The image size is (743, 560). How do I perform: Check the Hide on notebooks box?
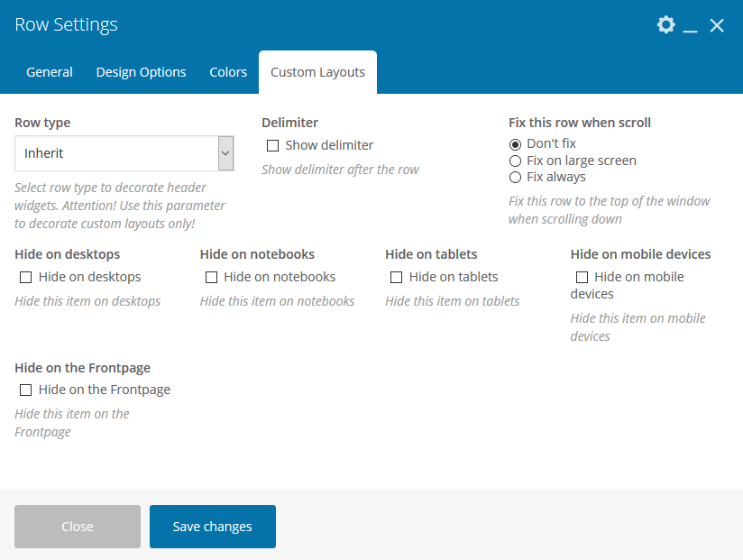click(x=211, y=277)
